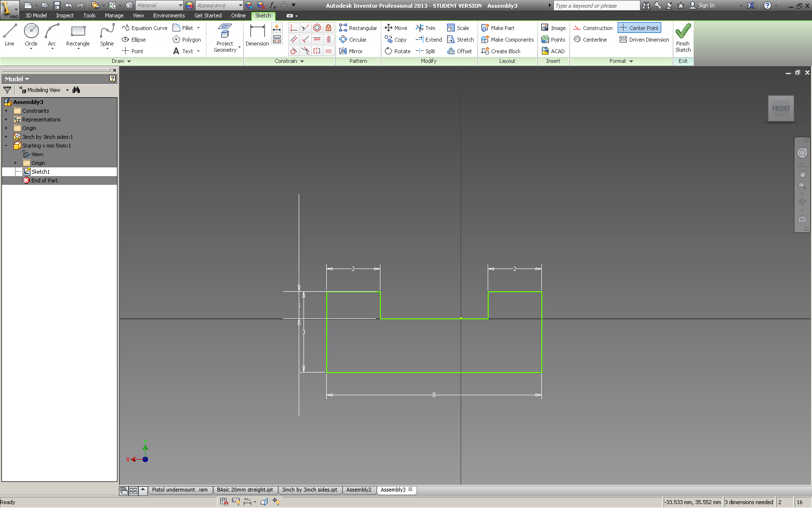Toggle Construction line format
Viewport: 812px width, 508px height.
593,28
